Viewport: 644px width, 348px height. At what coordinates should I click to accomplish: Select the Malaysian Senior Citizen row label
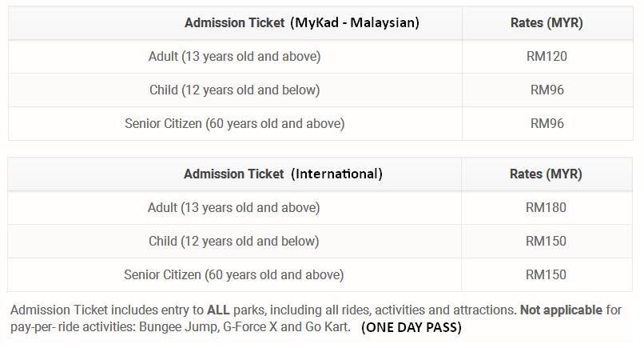[235, 124]
